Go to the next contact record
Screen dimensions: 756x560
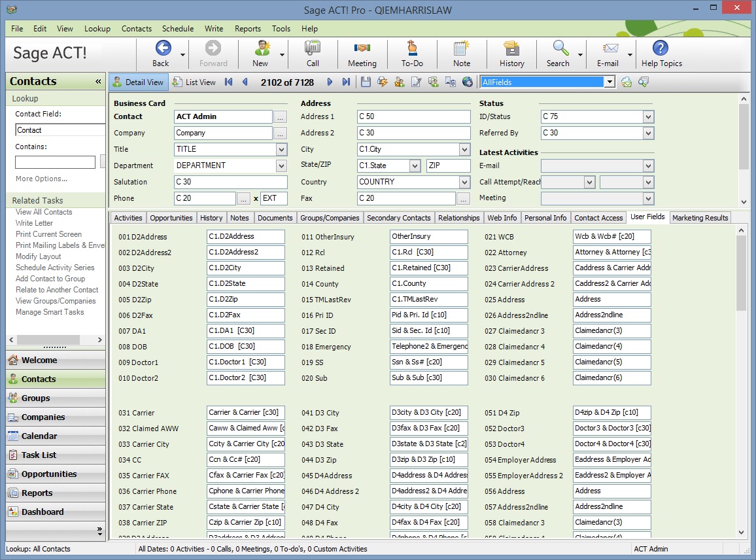(x=330, y=82)
